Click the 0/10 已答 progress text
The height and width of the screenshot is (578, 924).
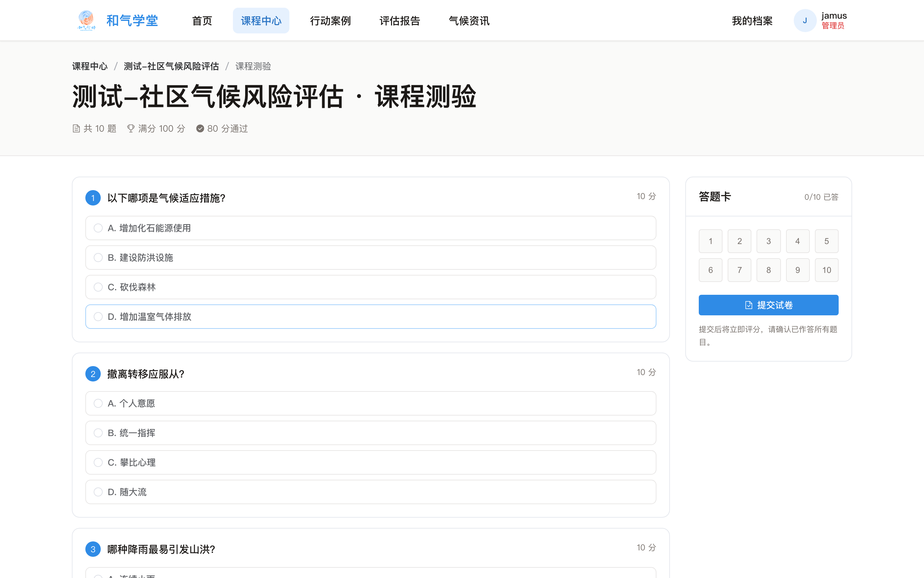coord(821,197)
